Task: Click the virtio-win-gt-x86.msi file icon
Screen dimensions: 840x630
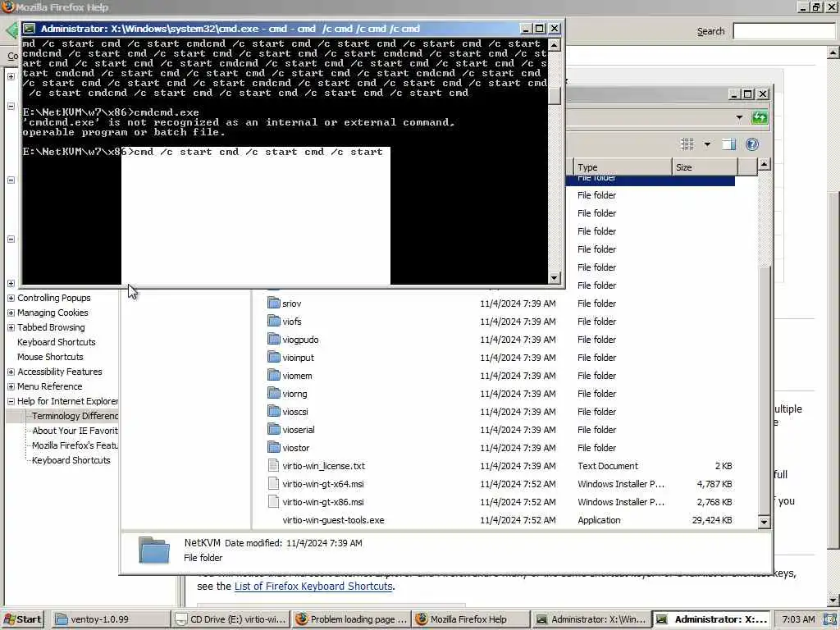Action: pos(274,502)
